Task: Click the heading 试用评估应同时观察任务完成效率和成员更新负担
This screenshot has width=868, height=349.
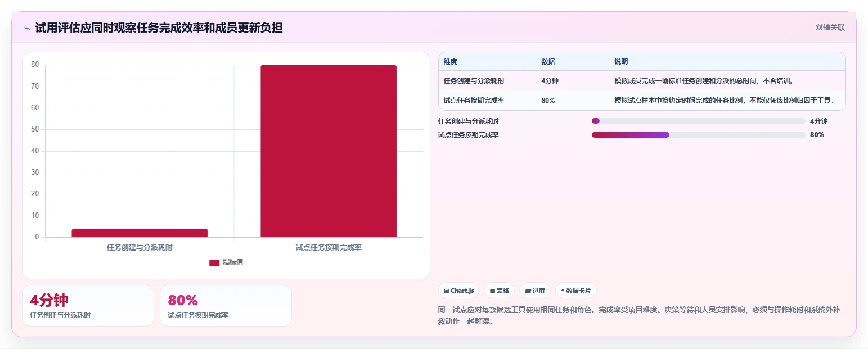Action: pyautogui.click(x=159, y=28)
